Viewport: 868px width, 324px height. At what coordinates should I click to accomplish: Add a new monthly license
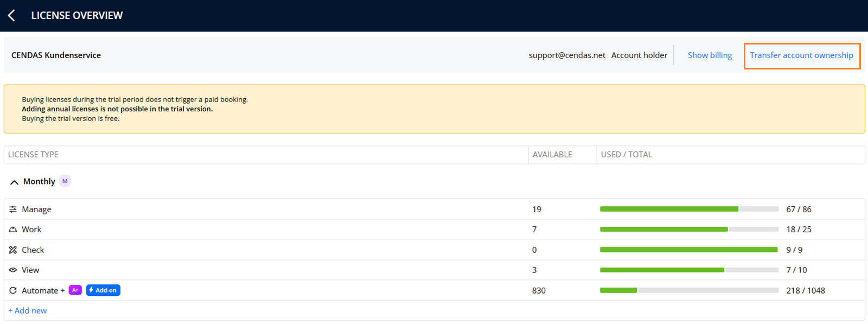(x=28, y=310)
